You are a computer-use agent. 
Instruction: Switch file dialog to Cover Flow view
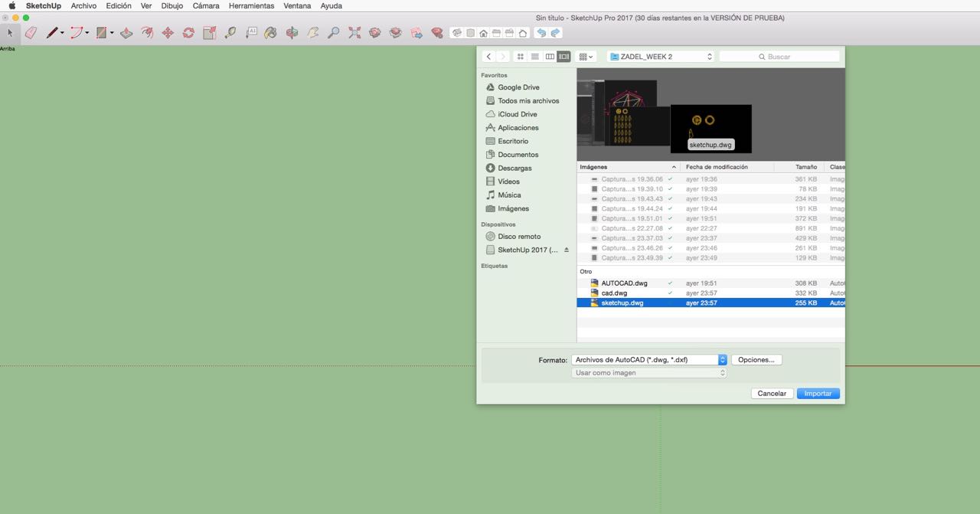coord(564,57)
